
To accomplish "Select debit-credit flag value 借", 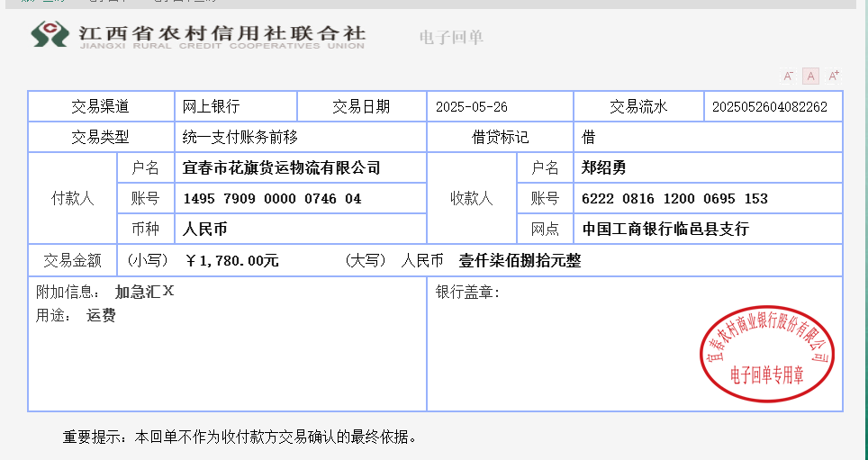I will point(589,138).
